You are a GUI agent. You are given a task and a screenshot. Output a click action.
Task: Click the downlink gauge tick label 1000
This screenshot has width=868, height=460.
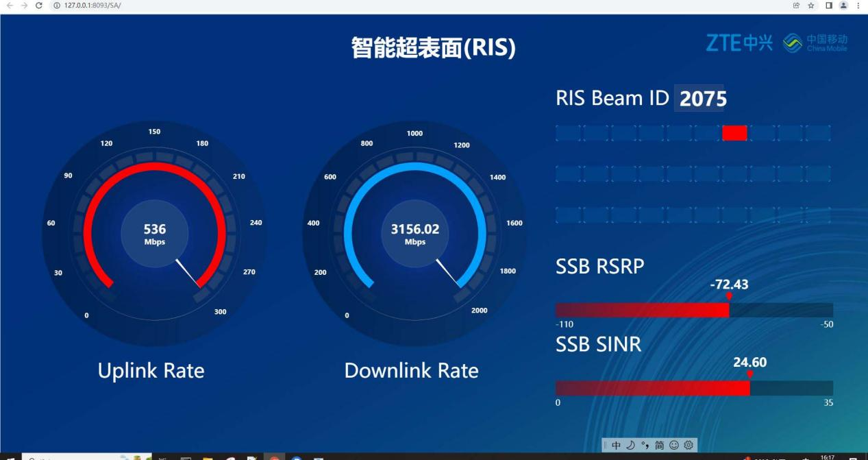tap(414, 134)
